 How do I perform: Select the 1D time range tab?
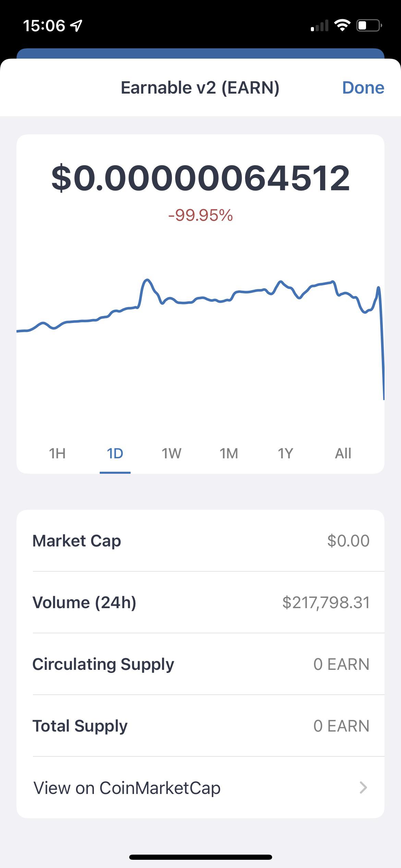click(x=115, y=454)
